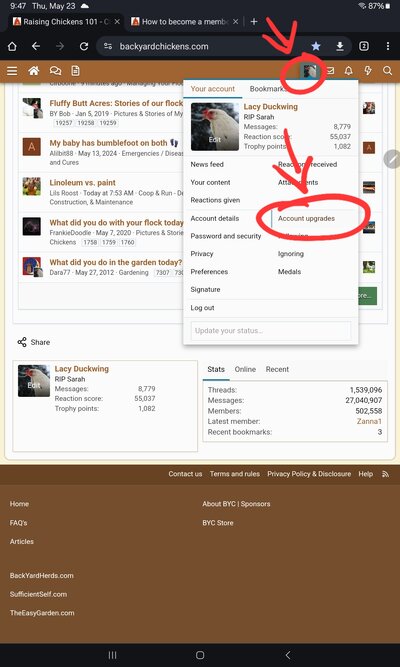
Task: Click the Update your status field
Action: click(x=271, y=331)
